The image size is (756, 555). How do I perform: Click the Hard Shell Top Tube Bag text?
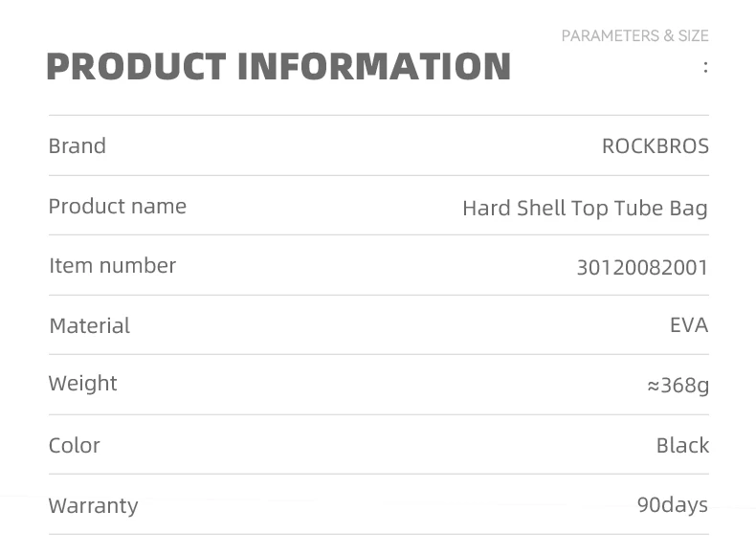(x=586, y=209)
